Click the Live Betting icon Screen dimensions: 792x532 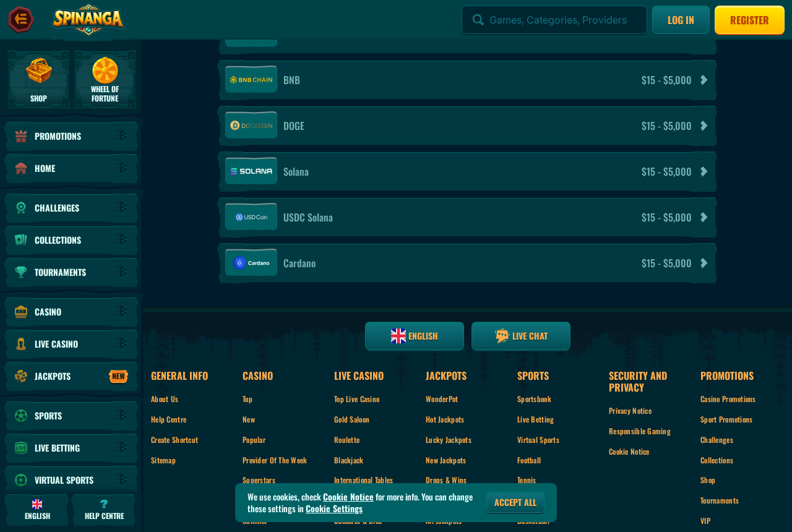tap(21, 448)
